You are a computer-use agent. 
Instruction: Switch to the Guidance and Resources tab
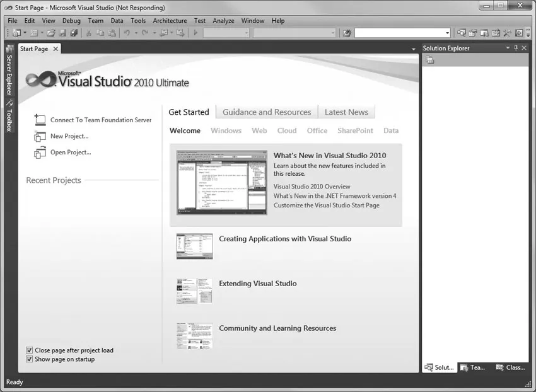point(267,112)
